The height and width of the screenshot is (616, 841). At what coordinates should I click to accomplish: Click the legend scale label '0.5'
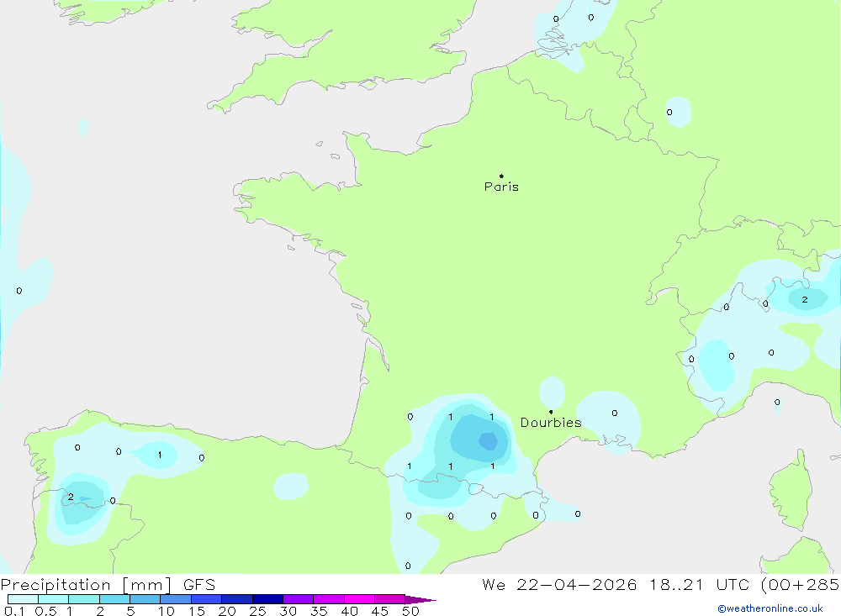click(x=45, y=611)
